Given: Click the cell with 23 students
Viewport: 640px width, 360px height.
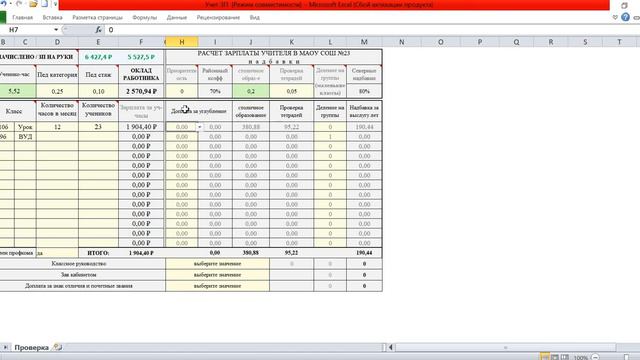Looking at the screenshot, I should click(x=98, y=127).
